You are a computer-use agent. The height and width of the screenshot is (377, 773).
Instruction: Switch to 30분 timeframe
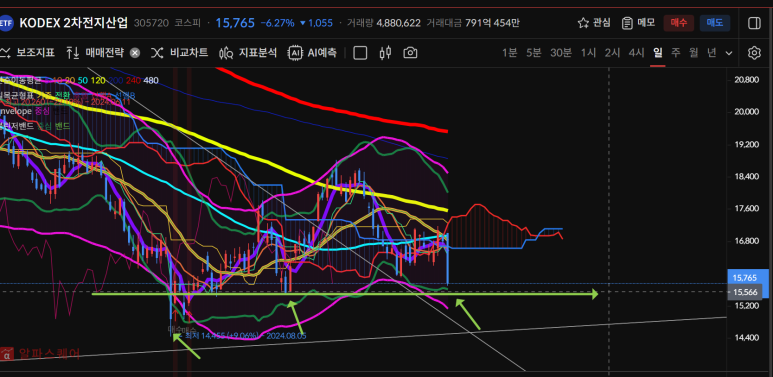(561, 53)
